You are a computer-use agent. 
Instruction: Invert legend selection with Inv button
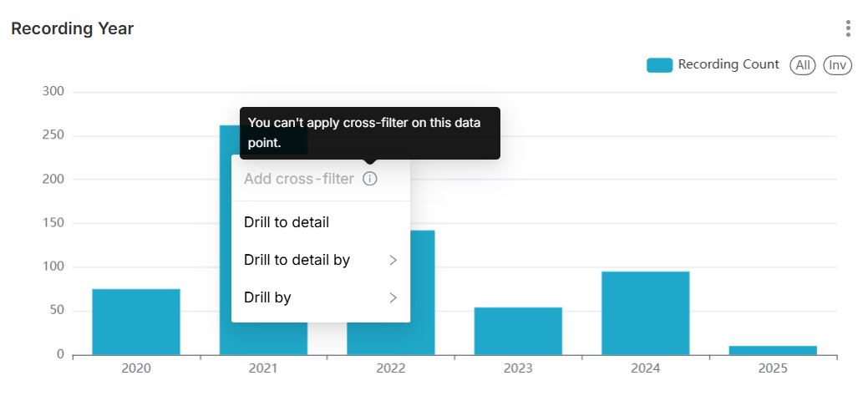pos(838,65)
